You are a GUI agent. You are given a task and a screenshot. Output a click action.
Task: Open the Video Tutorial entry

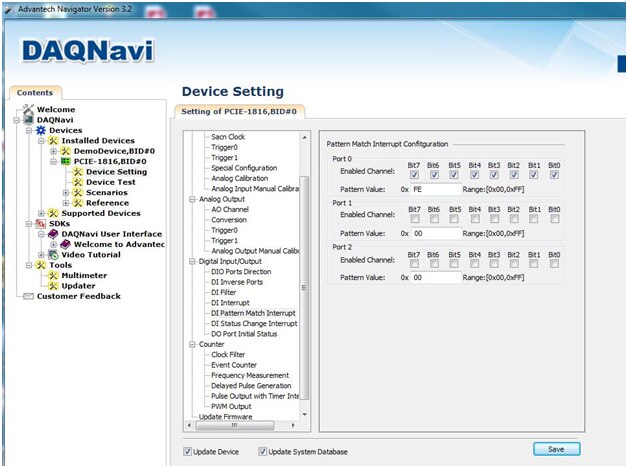(x=91, y=255)
